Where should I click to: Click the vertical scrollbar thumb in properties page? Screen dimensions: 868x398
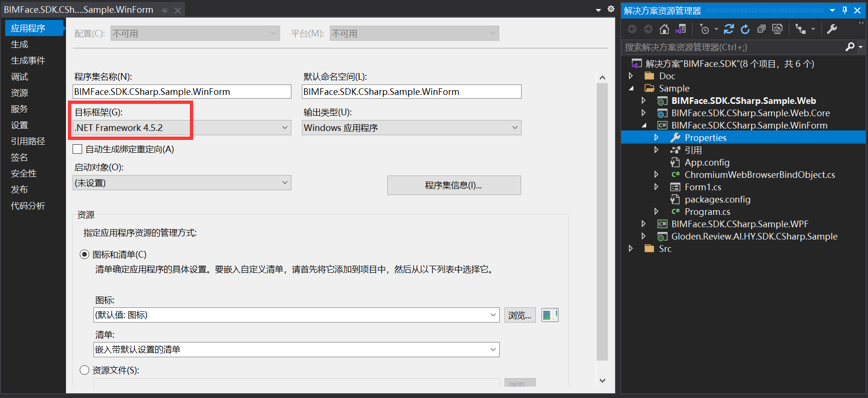tap(602, 222)
